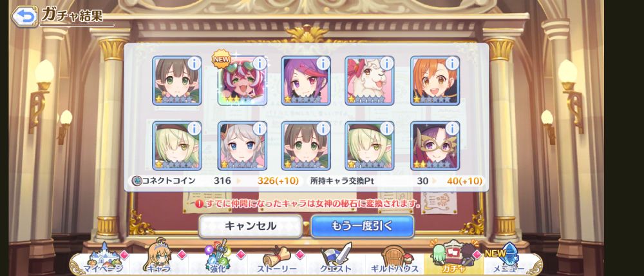Open info icon on white llama card

tap(387, 63)
